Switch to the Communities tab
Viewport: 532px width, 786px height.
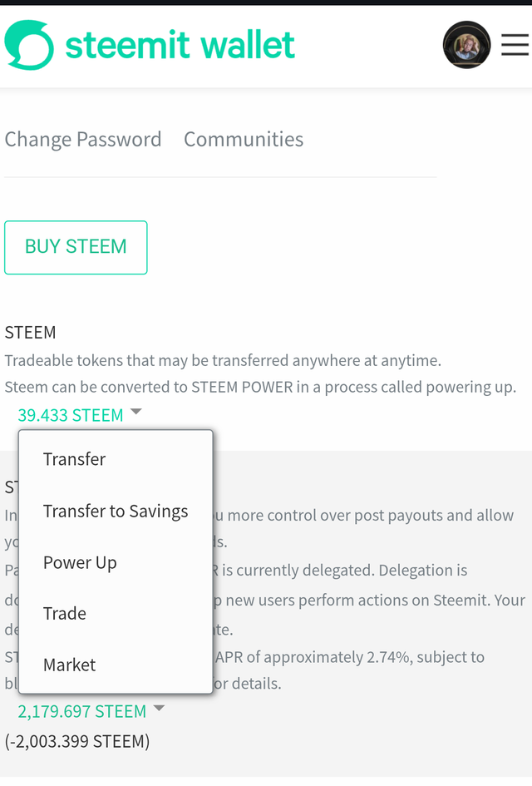244,140
